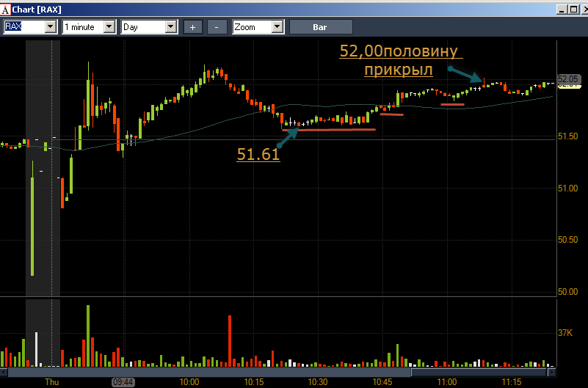The image size is (588, 388).
Task: Open the symbol dropdown arrow next to RAX
Action: tap(50, 27)
